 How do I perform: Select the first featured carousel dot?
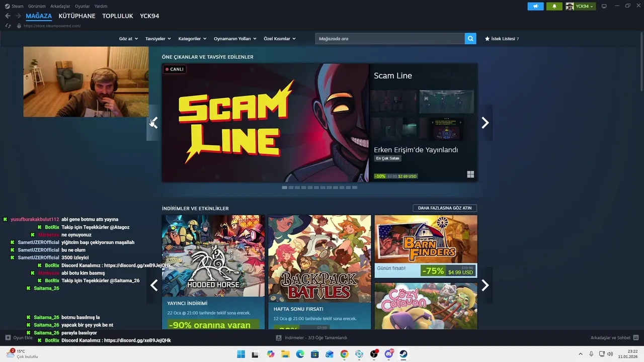point(285,188)
